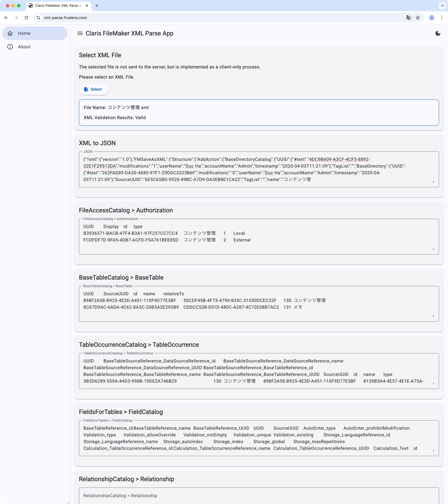Viewport: 448px width, 504px height.
Task: Click the RelationshipCatalog Relationship text field
Action: coord(259,496)
